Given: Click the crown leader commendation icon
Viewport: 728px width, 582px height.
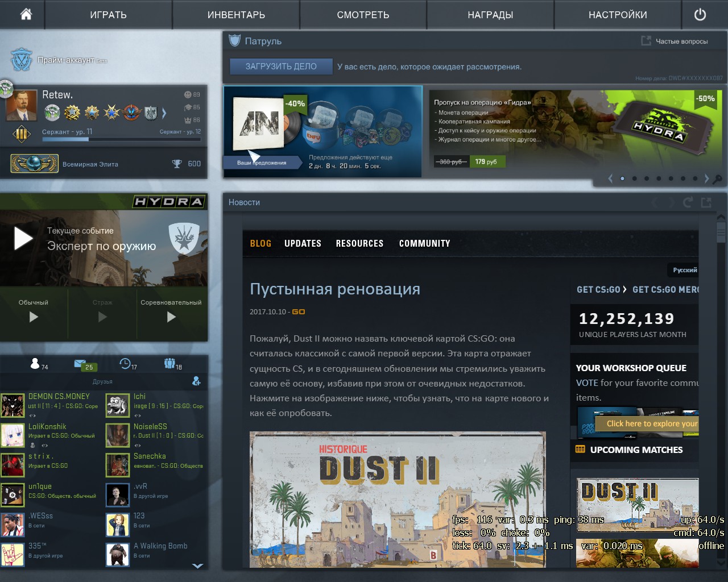Looking at the screenshot, I should (x=188, y=120).
